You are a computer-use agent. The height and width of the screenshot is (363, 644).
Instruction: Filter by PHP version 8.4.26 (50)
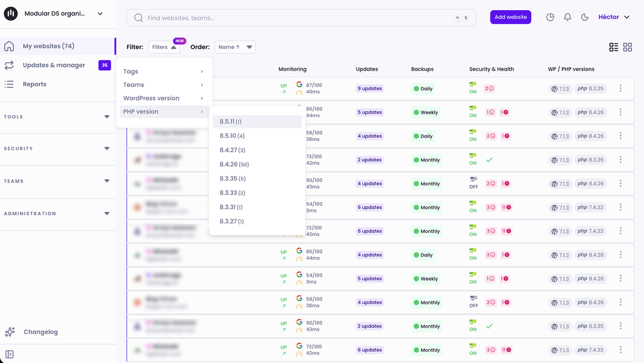click(257, 164)
